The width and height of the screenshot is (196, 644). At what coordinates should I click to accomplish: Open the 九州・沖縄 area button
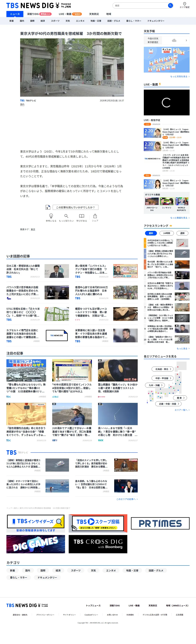(155, 385)
